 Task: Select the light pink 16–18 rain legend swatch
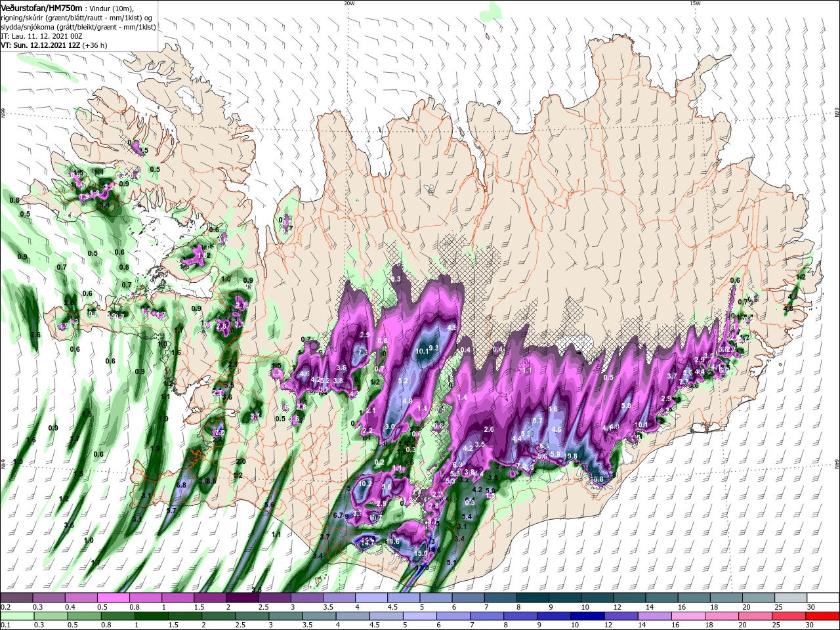click(x=689, y=616)
